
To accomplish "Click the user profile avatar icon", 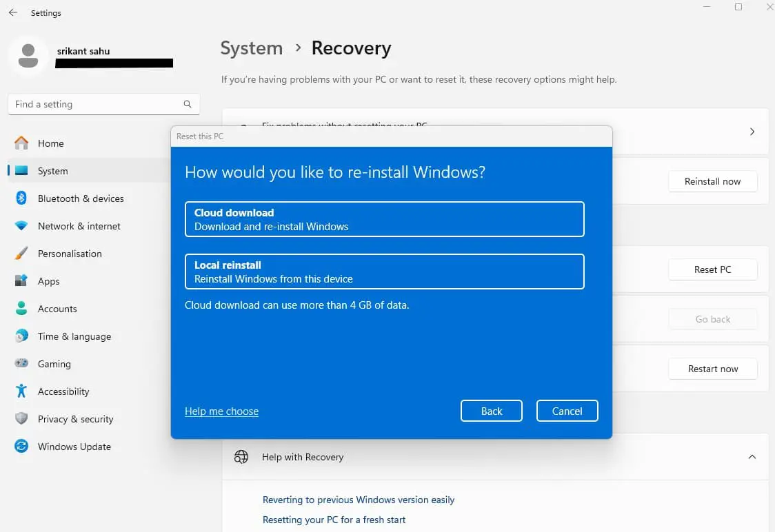I will tap(28, 55).
